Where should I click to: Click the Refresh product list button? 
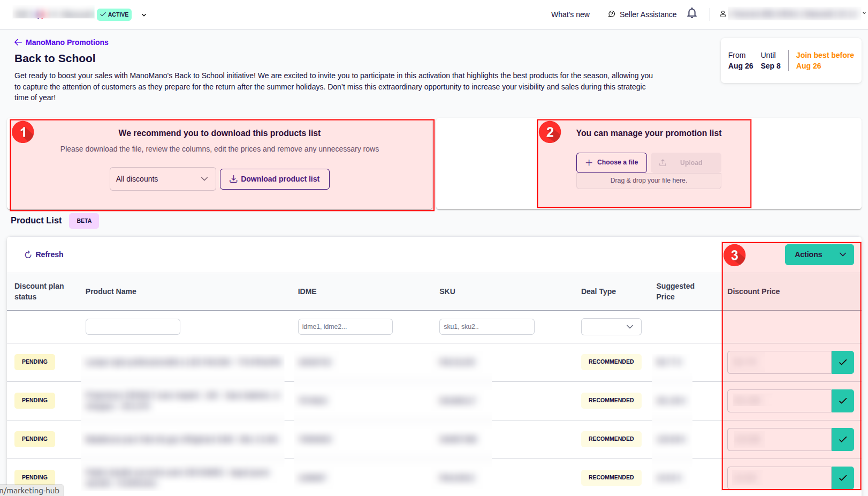(x=44, y=254)
